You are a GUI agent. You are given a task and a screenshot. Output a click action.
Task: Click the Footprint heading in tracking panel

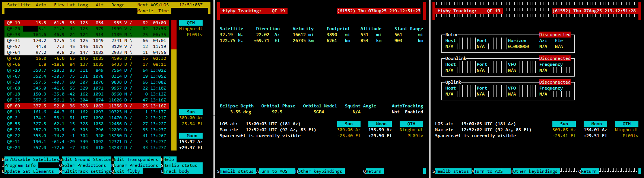coord(338,29)
